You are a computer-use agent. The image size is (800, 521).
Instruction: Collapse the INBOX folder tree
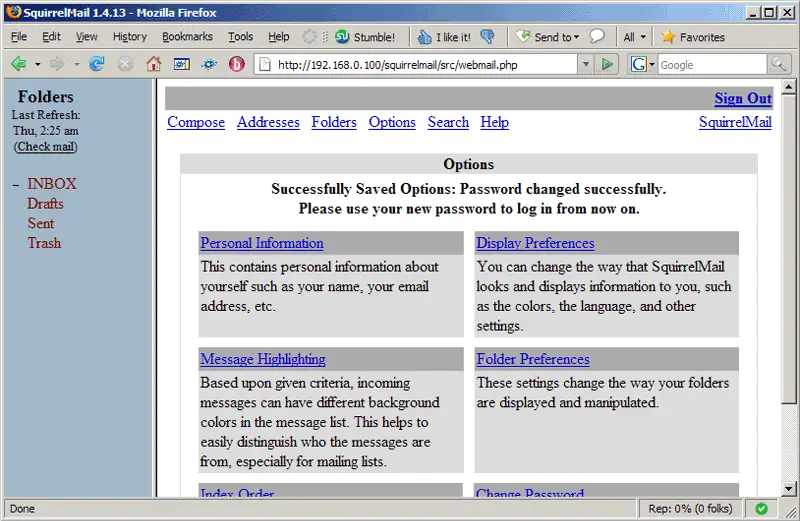16,185
